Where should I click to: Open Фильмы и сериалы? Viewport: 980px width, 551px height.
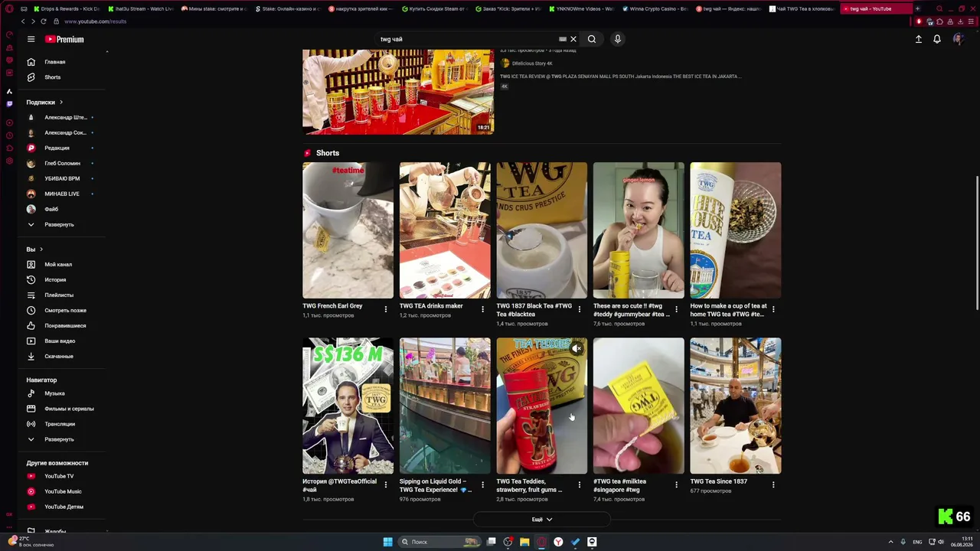click(x=69, y=409)
